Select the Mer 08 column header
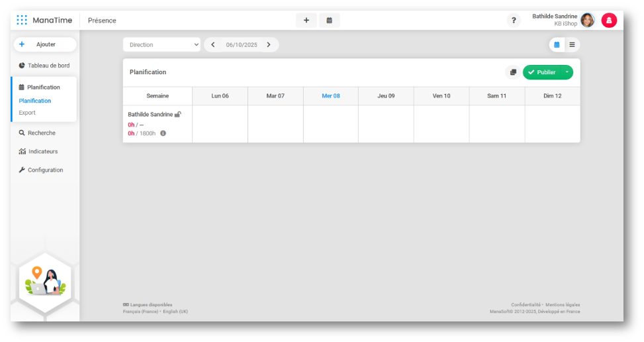Screen dimensions: 644x342 (x=331, y=96)
